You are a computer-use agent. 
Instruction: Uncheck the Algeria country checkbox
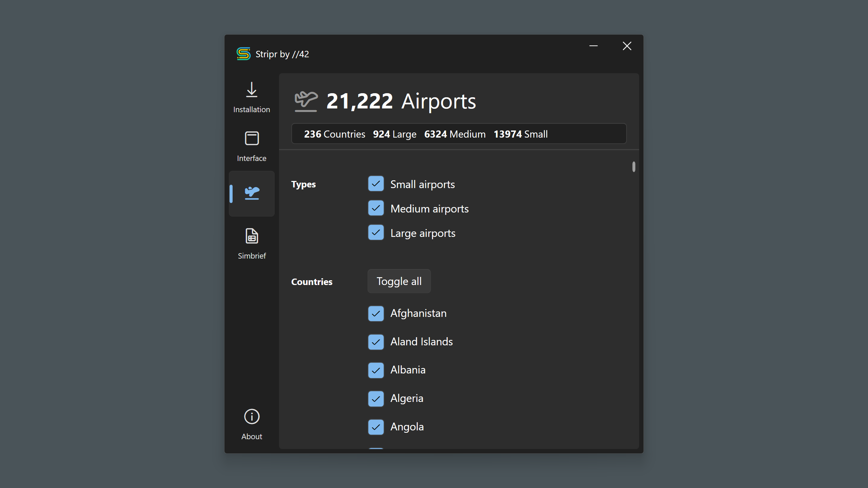click(376, 399)
